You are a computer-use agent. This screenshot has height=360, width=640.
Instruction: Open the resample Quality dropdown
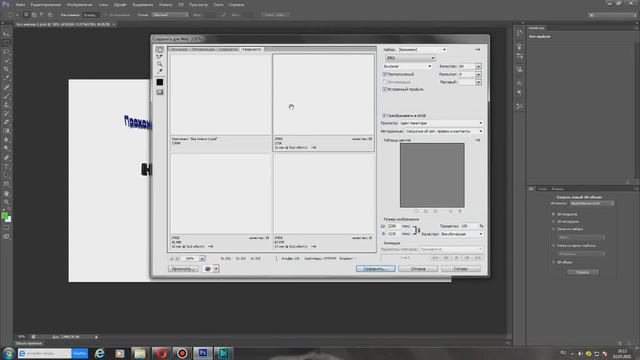pyautogui.click(x=462, y=234)
